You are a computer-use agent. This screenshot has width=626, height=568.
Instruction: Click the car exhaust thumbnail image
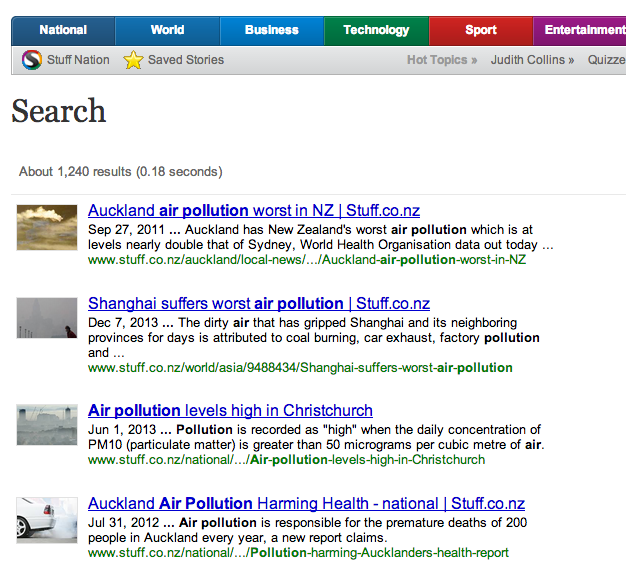tap(47, 519)
